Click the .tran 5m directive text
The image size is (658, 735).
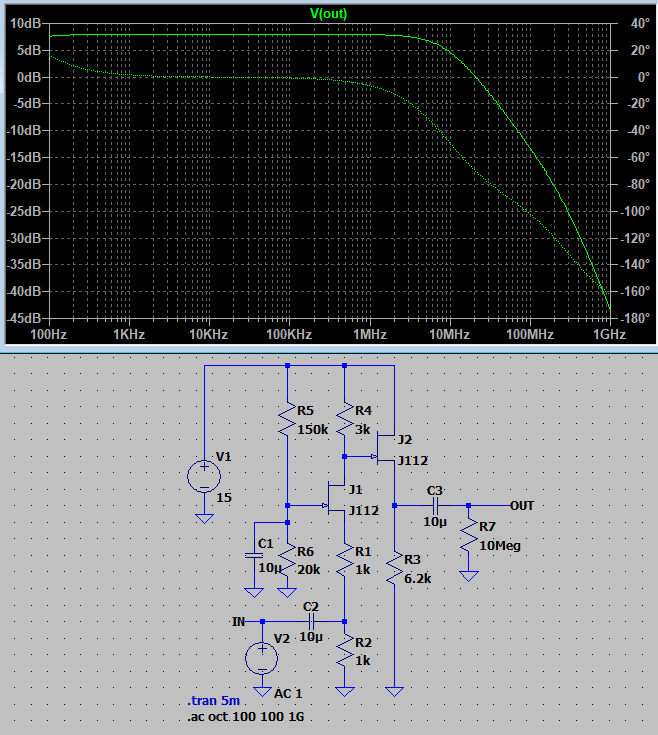pos(214,702)
